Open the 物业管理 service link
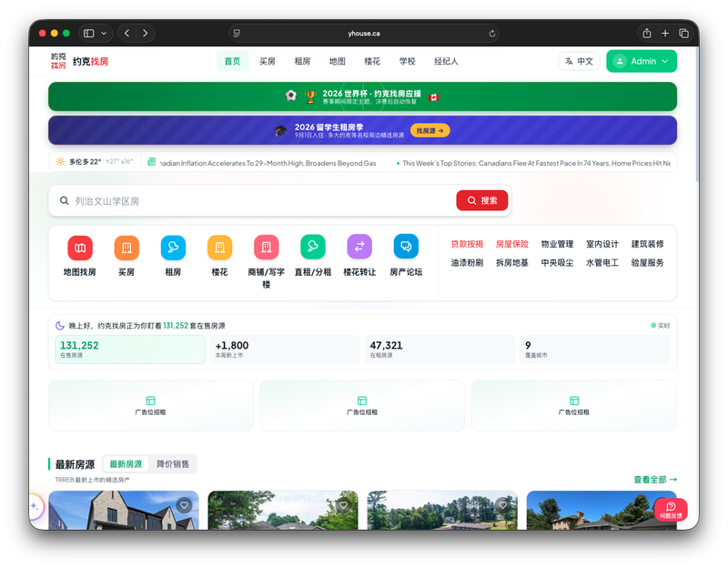Screen dimensions: 728x568 coord(557,244)
